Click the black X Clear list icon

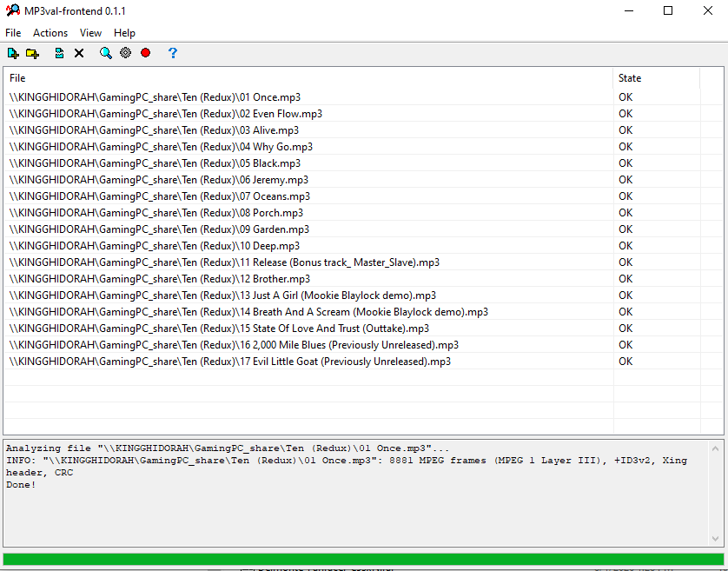point(79,53)
